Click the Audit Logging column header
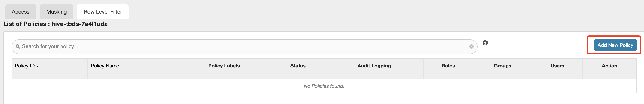Viewport: 644px width, 104px height. (374, 66)
